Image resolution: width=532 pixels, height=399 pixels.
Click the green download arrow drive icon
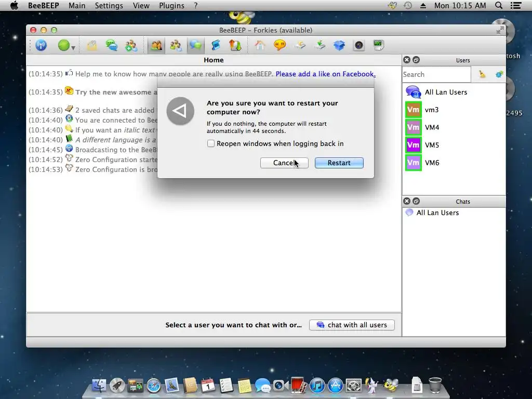(x=320, y=46)
